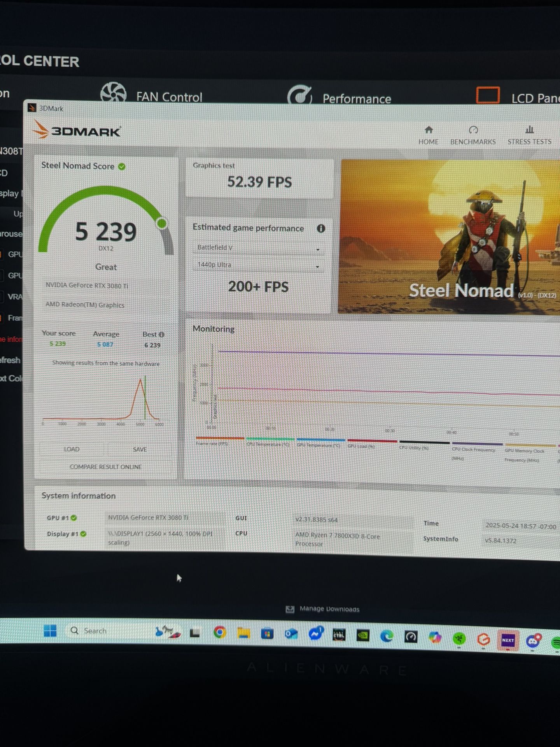Click the Performance gauge icon in control center
Screen dimensions: 560x747
300,95
